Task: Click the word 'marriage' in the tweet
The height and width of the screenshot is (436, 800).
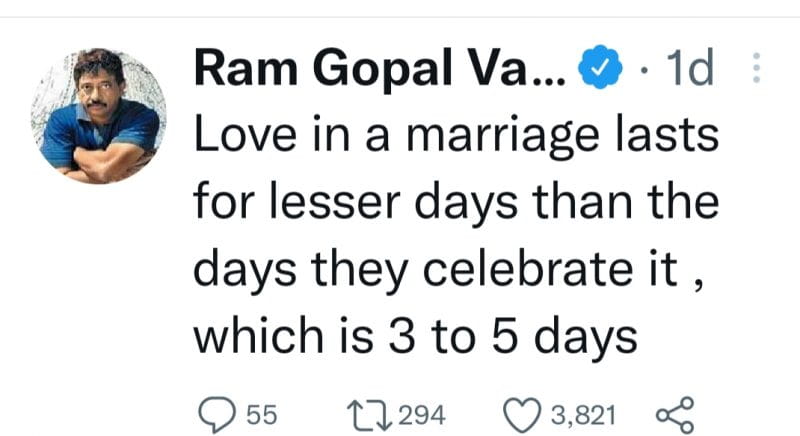Action: point(503,137)
